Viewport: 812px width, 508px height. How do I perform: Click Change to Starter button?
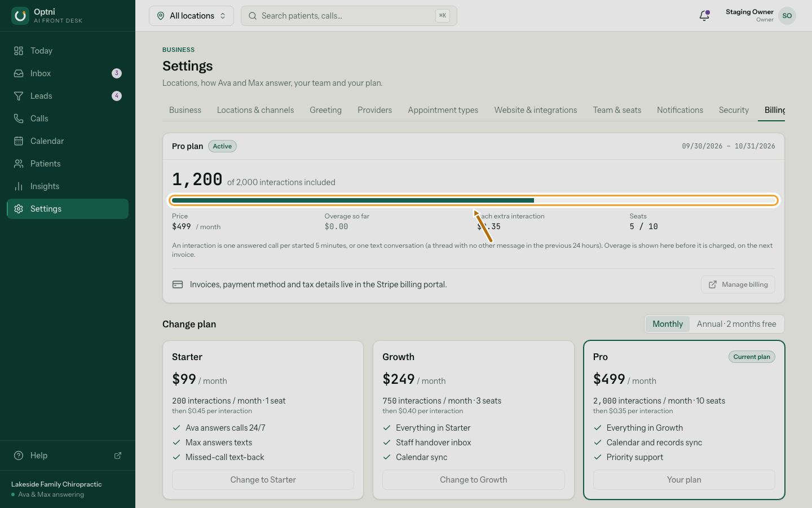pyautogui.click(x=263, y=480)
